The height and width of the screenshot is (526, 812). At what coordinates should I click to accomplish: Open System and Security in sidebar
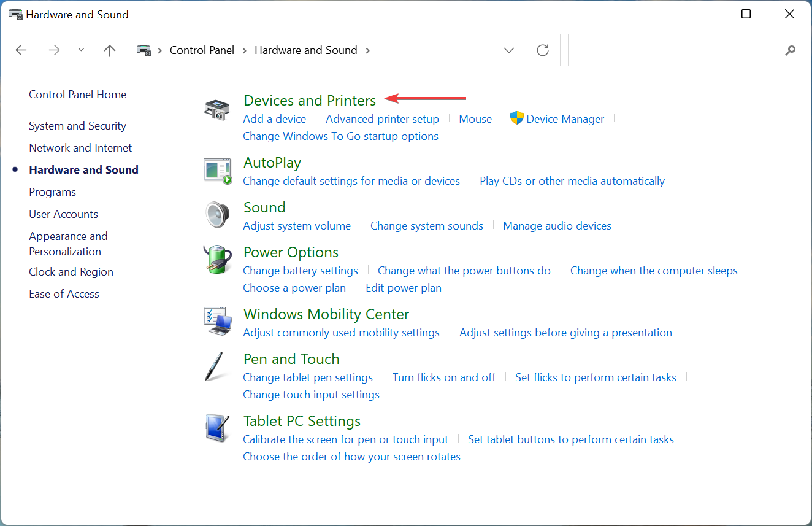(77, 126)
